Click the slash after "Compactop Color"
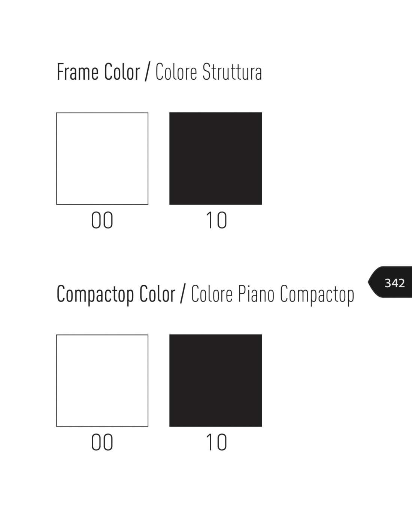 [182, 294]
